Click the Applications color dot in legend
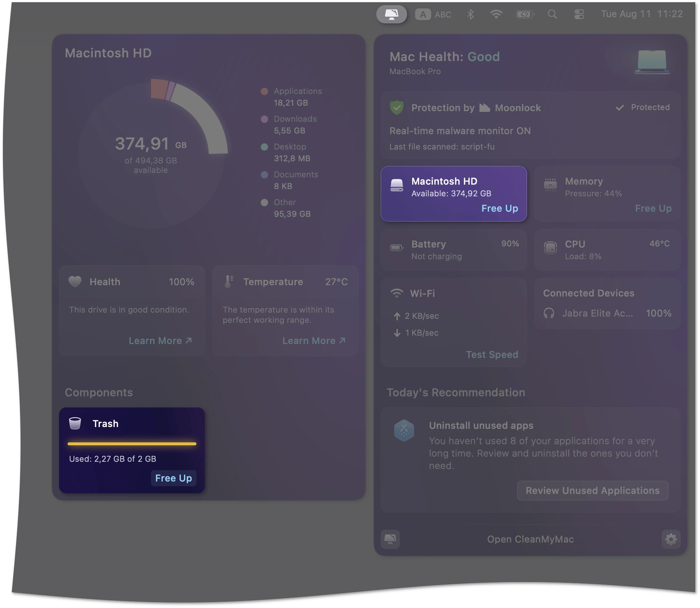The image size is (700, 608). click(x=264, y=91)
